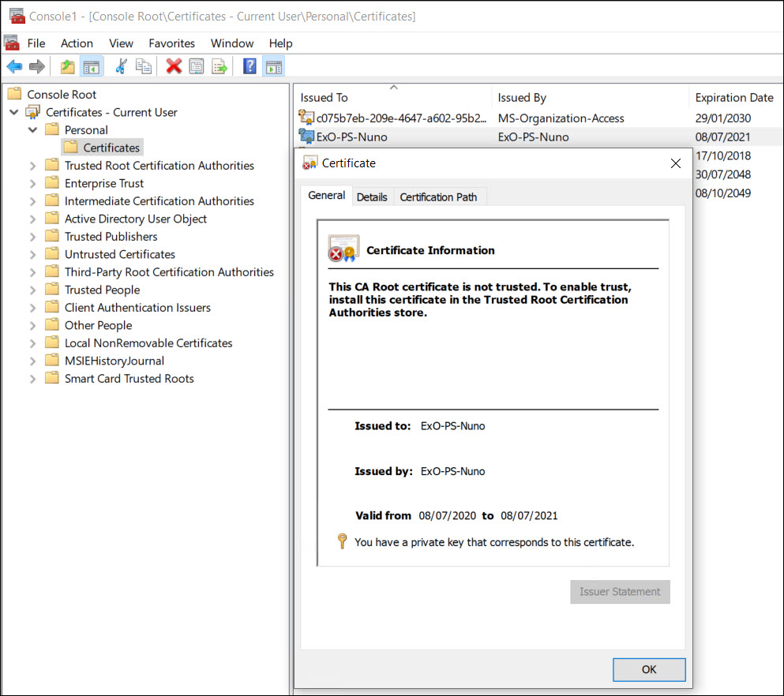Viewport: 784px width, 696px height.
Task: Click the Console1 title bar app icon
Action: [17, 16]
